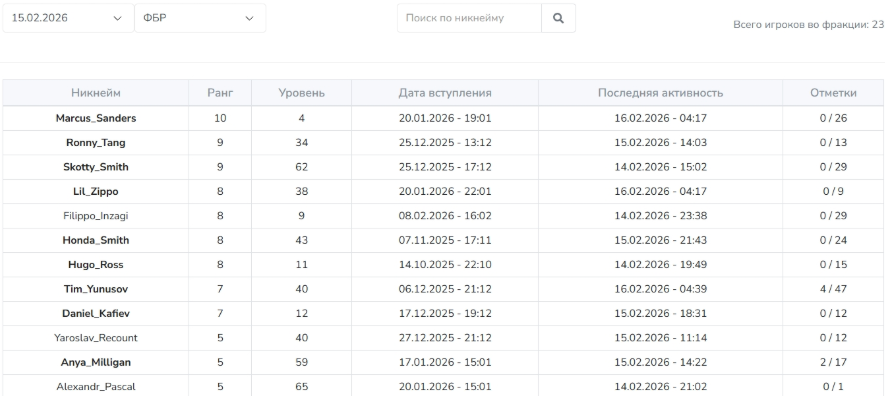Click join date 20.01.2026 - 19:01
The height and width of the screenshot is (411, 888).
point(445,118)
